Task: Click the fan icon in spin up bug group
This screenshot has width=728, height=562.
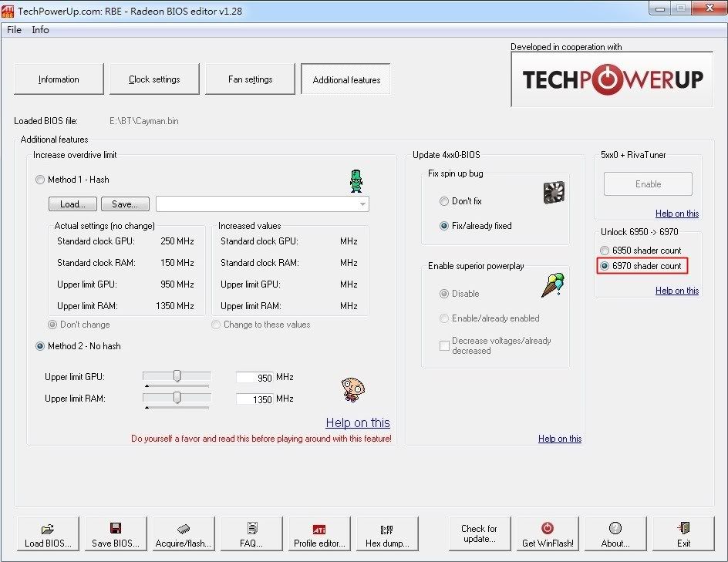Action: point(554,193)
